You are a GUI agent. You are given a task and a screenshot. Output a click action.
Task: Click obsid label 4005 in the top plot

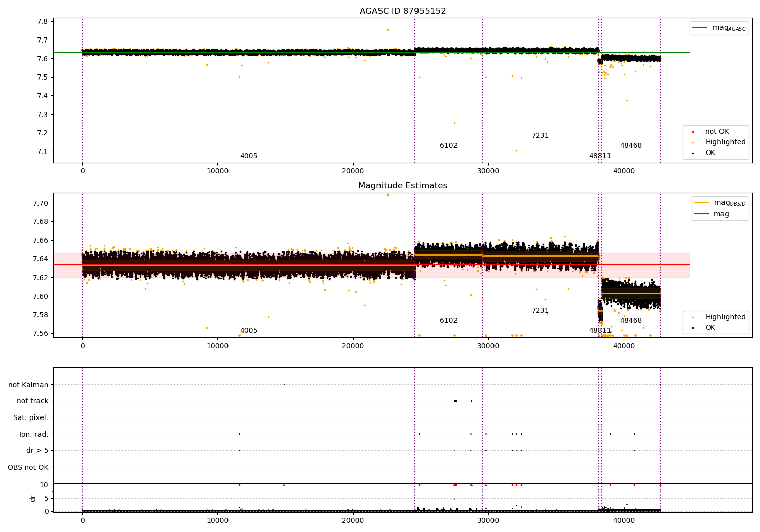pyautogui.click(x=249, y=156)
